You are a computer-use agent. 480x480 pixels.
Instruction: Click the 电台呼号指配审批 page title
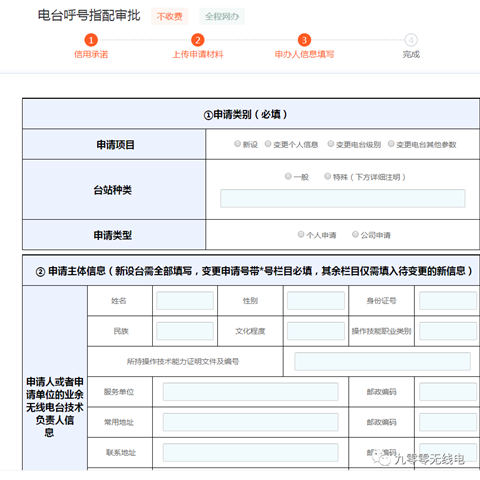[89, 15]
